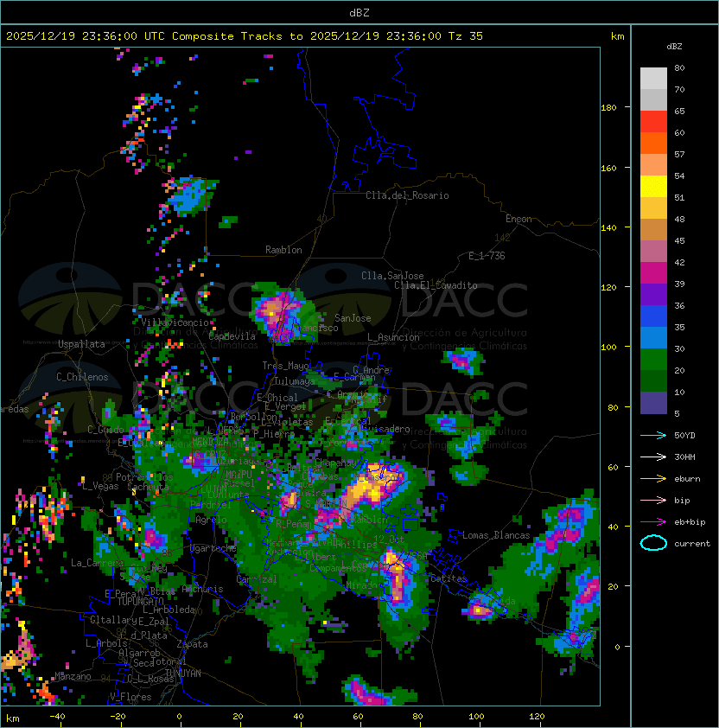
Task: Click the Potrerillos map label
Action: 144,476
